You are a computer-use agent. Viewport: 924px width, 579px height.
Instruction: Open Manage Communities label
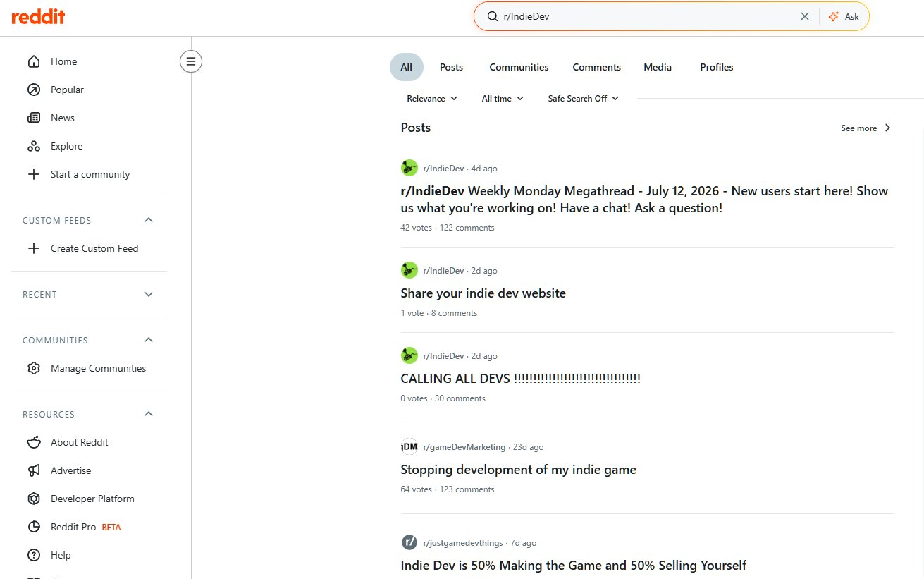[98, 368]
